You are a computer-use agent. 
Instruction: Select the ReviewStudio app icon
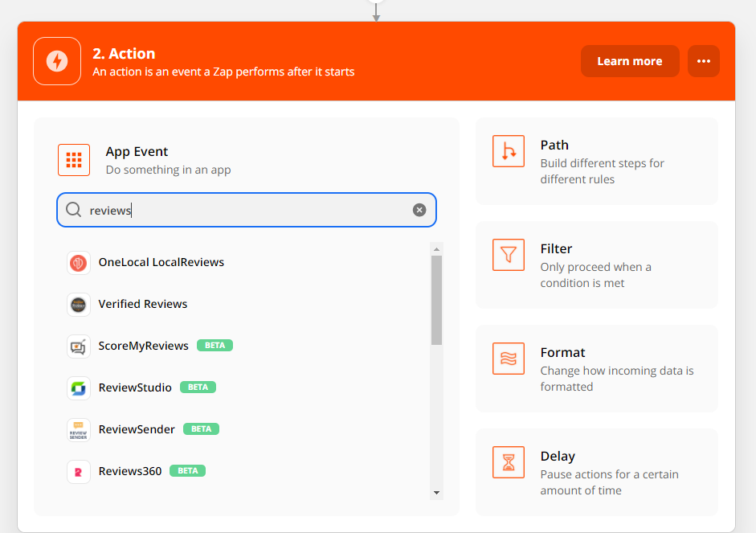(78, 387)
